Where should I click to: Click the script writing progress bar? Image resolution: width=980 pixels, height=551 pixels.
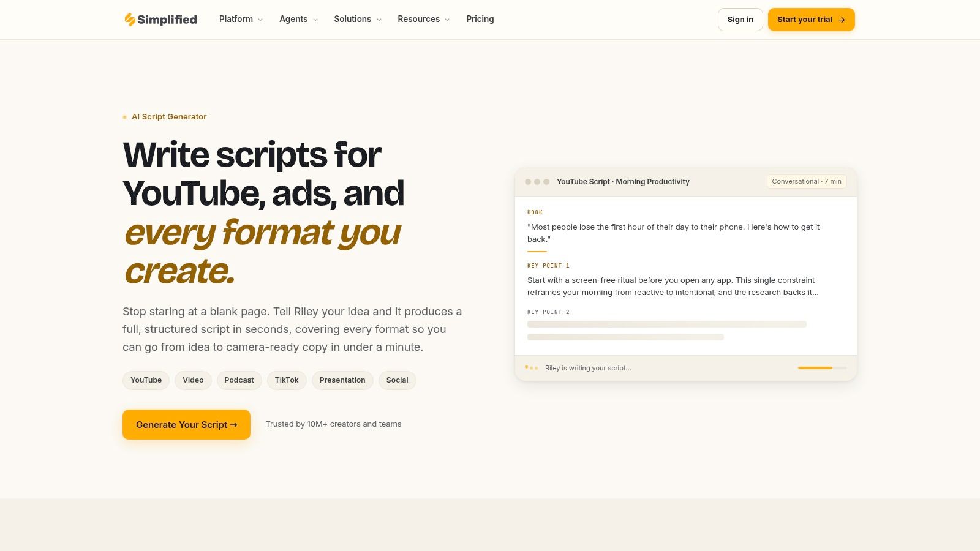[x=823, y=368]
